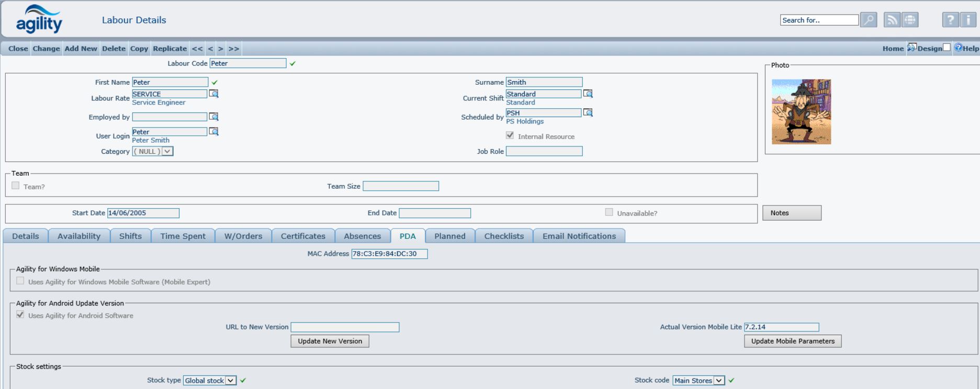Open the Email Notifications tab
Image resolution: width=980 pixels, height=389 pixels.
579,236
